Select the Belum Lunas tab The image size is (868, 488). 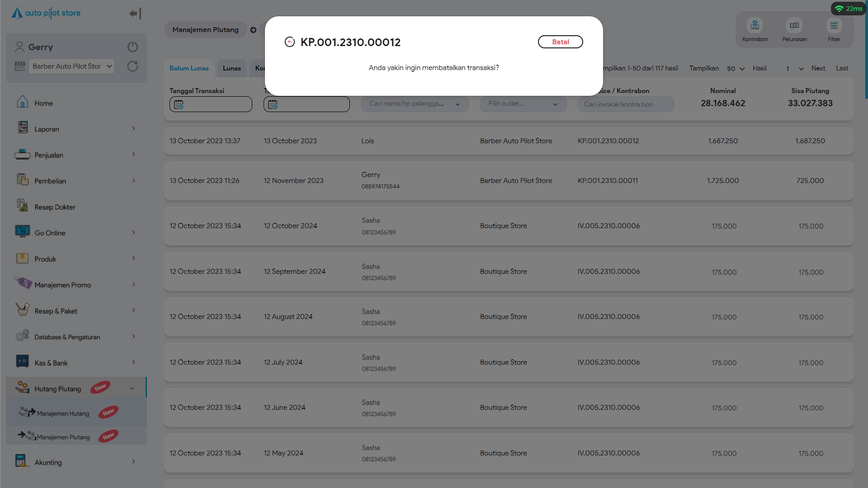click(189, 68)
